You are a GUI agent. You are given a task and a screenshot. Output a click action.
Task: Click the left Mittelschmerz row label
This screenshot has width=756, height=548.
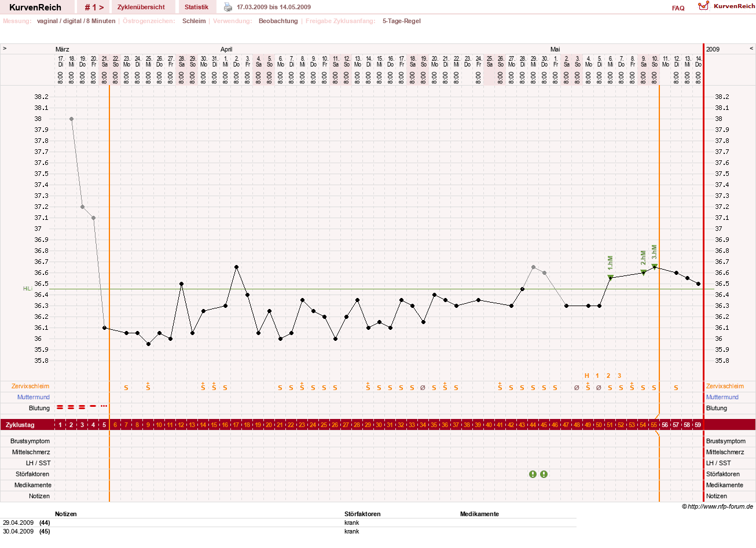pyautogui.click(x=31, y=452)
